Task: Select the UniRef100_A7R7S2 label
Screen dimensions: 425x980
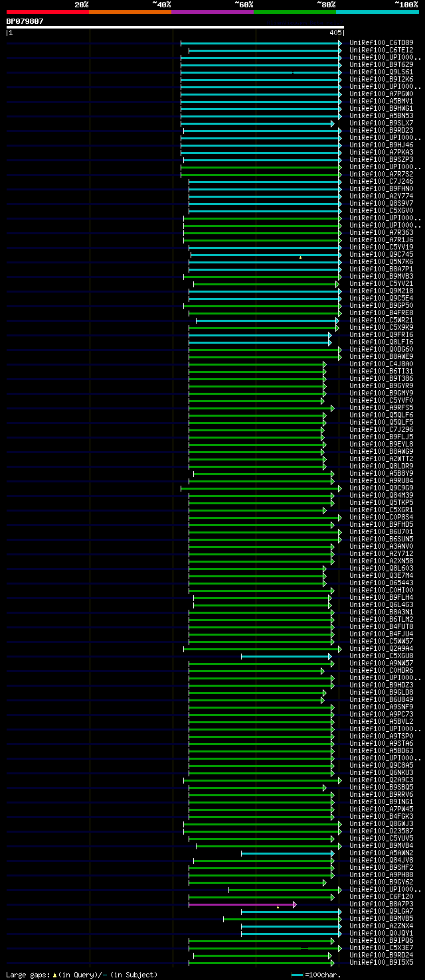Action: pos(381,174)
